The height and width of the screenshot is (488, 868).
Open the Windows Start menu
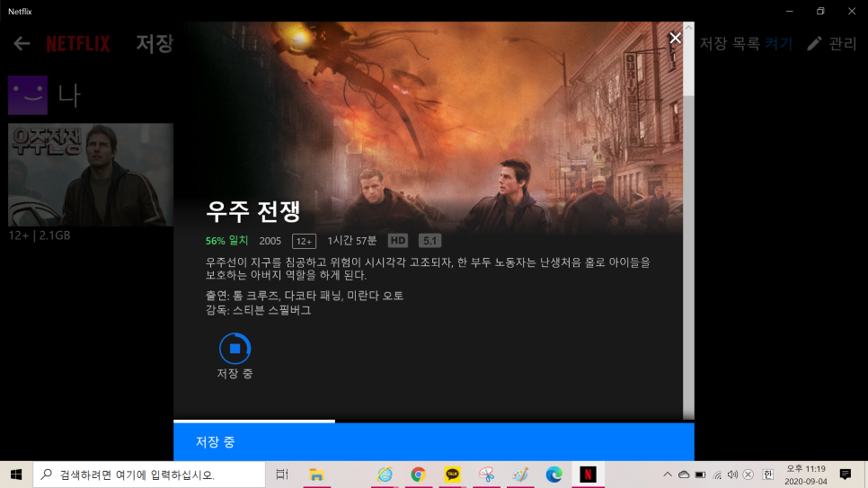(x=16, y=475)
